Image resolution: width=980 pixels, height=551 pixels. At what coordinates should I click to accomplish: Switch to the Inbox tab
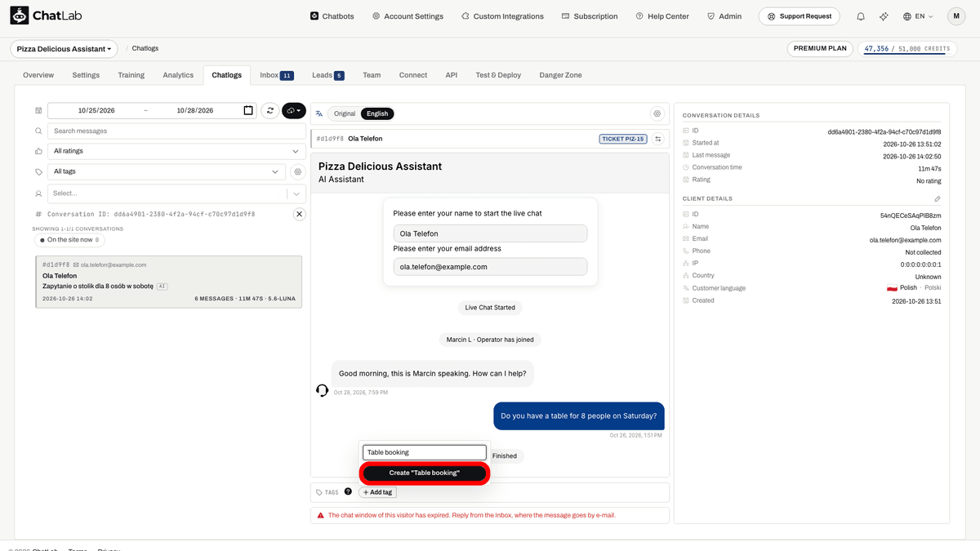coord(276,75)
